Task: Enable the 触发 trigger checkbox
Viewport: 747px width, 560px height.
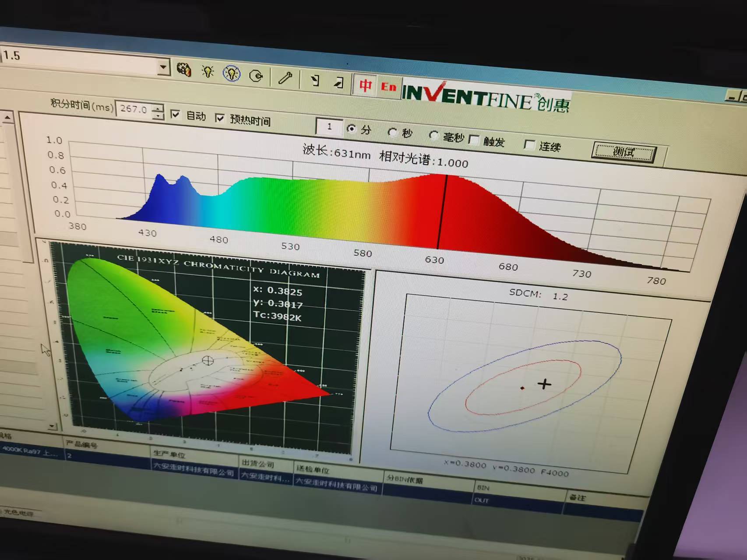Action: pyautogui.click(x=473, y=140)
